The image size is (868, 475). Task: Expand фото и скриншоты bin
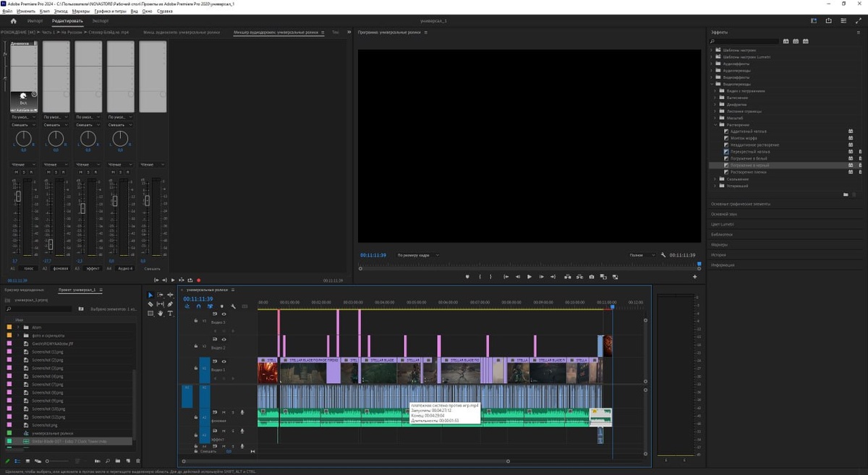click(x=17, y=335)
